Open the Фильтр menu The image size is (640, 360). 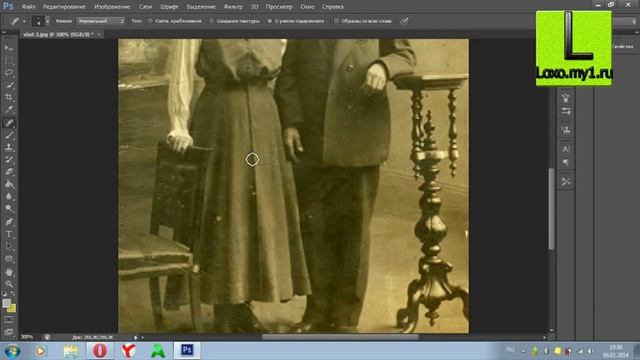[233, 7]
